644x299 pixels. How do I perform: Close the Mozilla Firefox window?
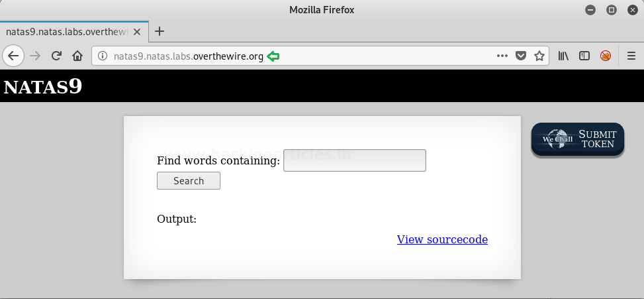click(x=633, y=10)
